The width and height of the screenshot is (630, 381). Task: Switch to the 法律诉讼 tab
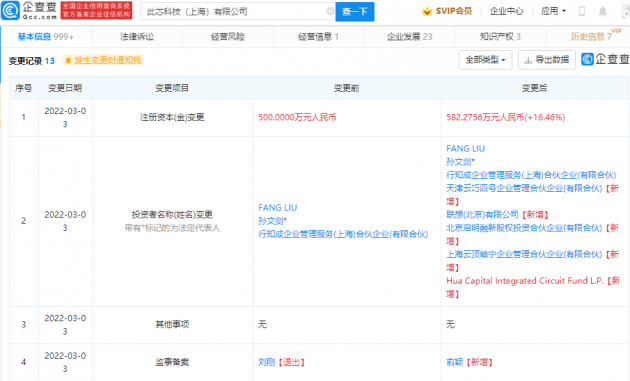point(137,37)
